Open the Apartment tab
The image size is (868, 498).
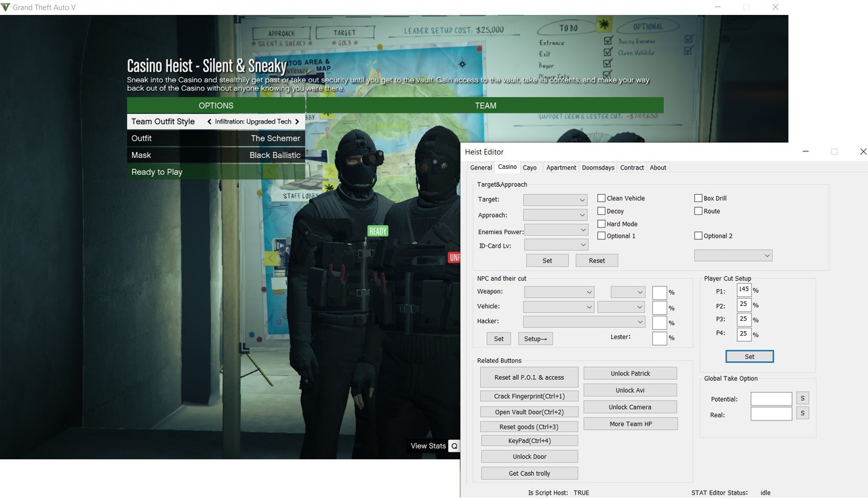pyautogui.click(x=561, y=168)
